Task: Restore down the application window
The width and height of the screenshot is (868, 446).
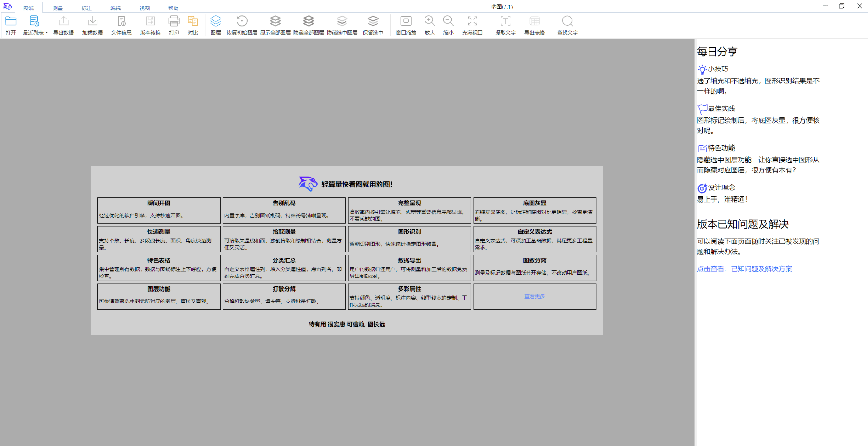Action: pyautogui.click(x=841, y=6)
